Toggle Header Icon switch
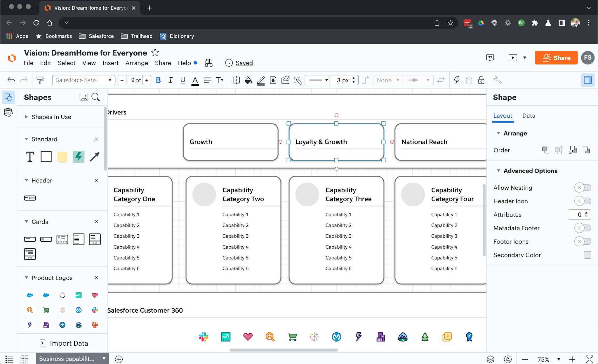 (583, 201)
